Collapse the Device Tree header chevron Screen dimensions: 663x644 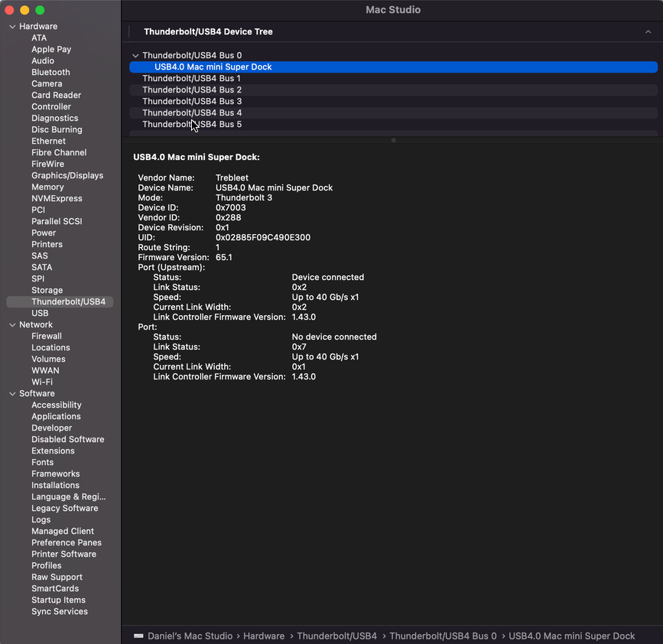(648, 31)
